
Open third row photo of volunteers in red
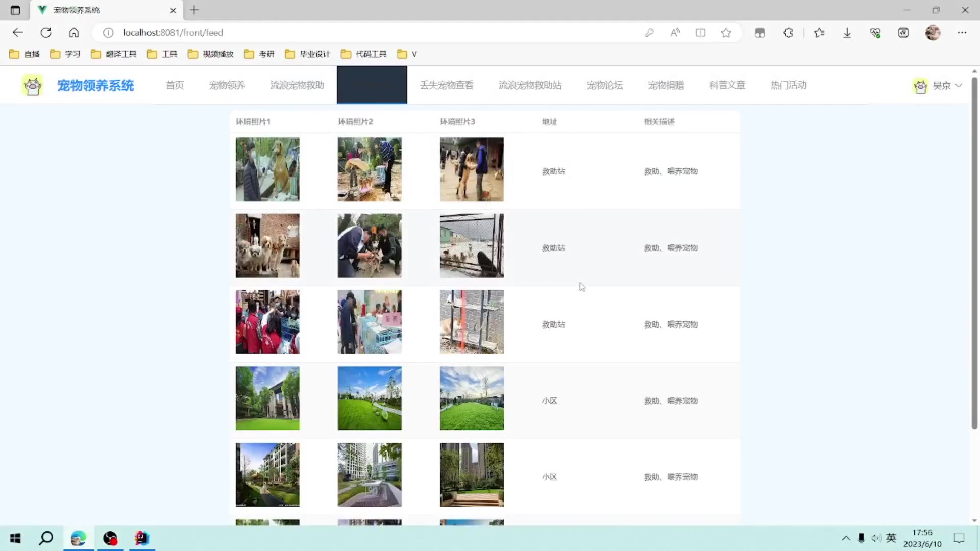pyautogui.click(x=267, y=322)
